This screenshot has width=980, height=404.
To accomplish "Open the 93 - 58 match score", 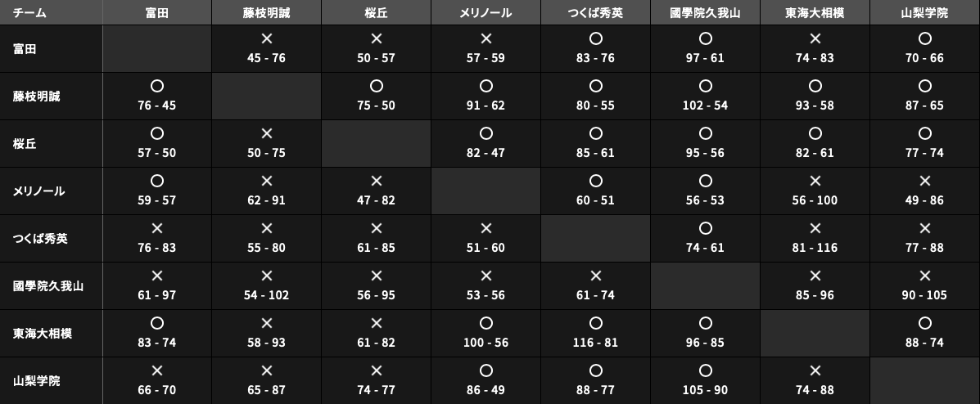I will [x=815, y=105].
